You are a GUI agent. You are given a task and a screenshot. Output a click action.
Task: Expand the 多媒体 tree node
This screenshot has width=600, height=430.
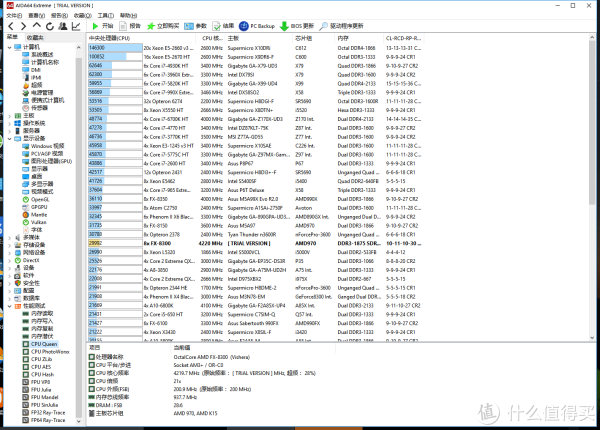(10, 238)
